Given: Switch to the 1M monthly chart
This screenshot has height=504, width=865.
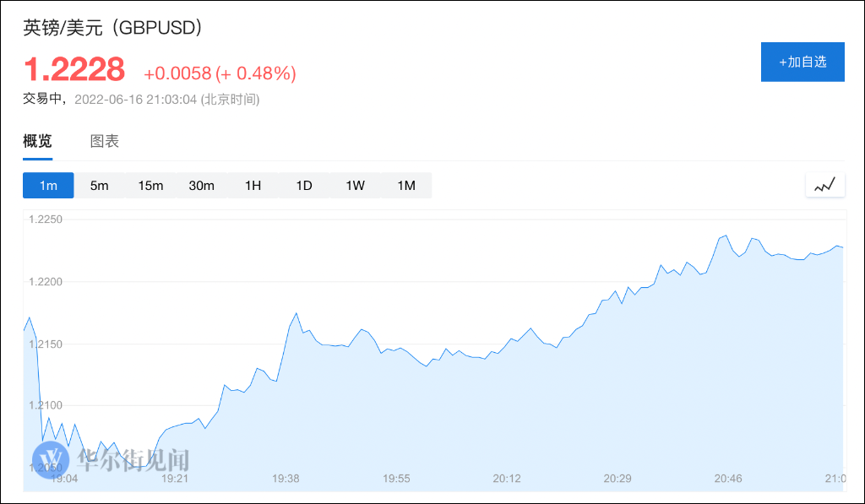Looking at the screenshot, I should point(406,186).
